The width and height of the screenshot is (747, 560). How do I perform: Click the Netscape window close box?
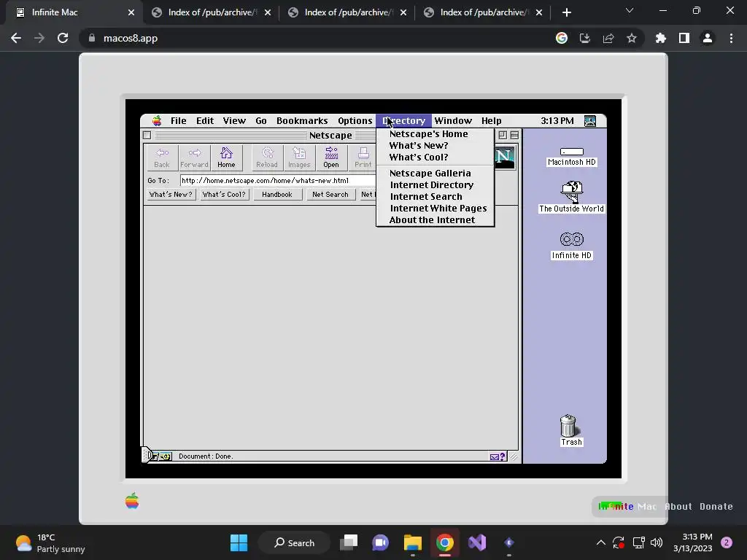147,135
